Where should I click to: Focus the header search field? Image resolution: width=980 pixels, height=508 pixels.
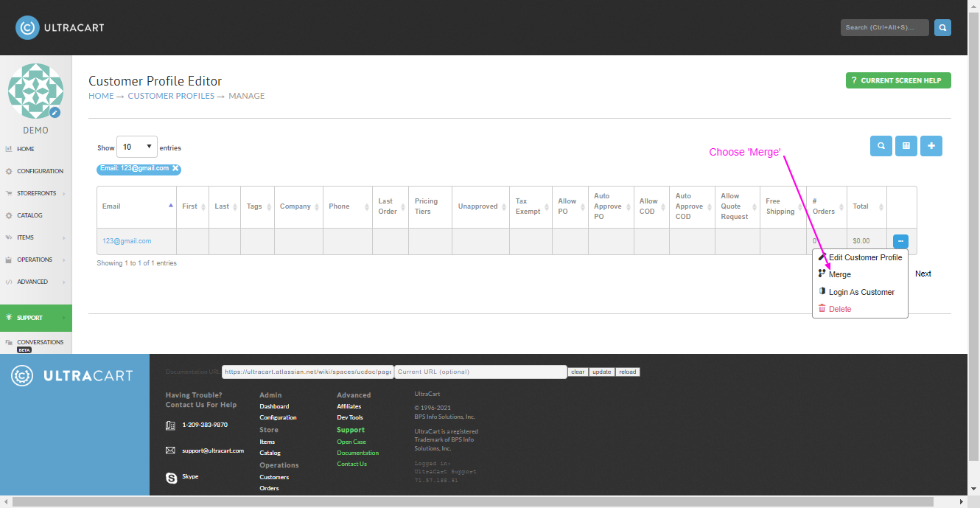(x=884, y=27)
